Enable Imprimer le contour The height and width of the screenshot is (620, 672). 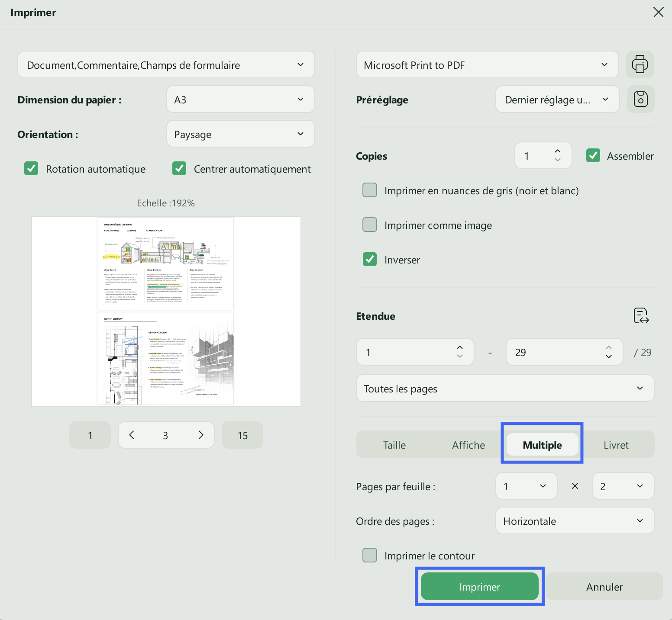pyautogui.click(x=370, y=555)
